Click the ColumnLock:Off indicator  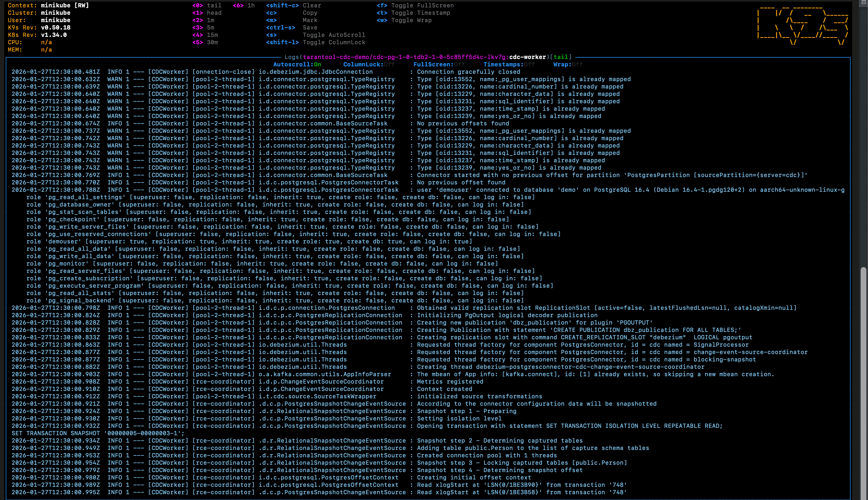(x=369, y=65)
